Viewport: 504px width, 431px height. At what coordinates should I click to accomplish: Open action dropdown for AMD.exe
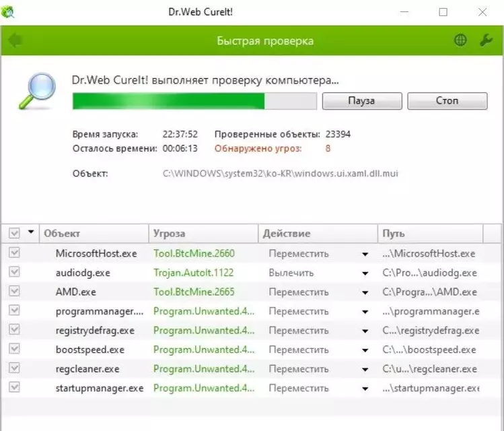click(365, 293)
